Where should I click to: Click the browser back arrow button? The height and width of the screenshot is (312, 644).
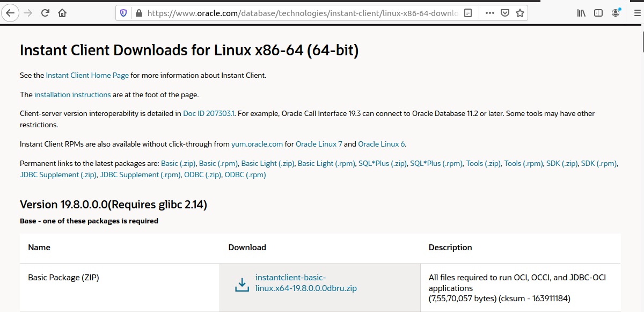(11, 13)
